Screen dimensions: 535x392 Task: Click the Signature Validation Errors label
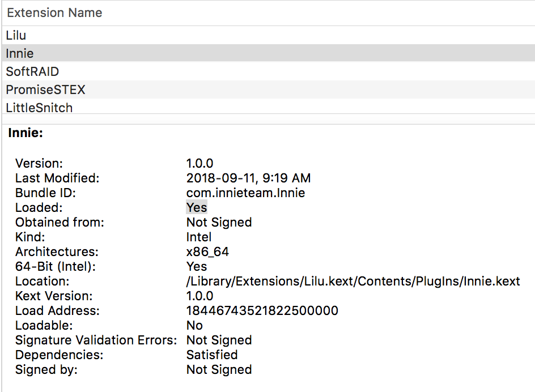pyautogui.click(x=96, y=340)
